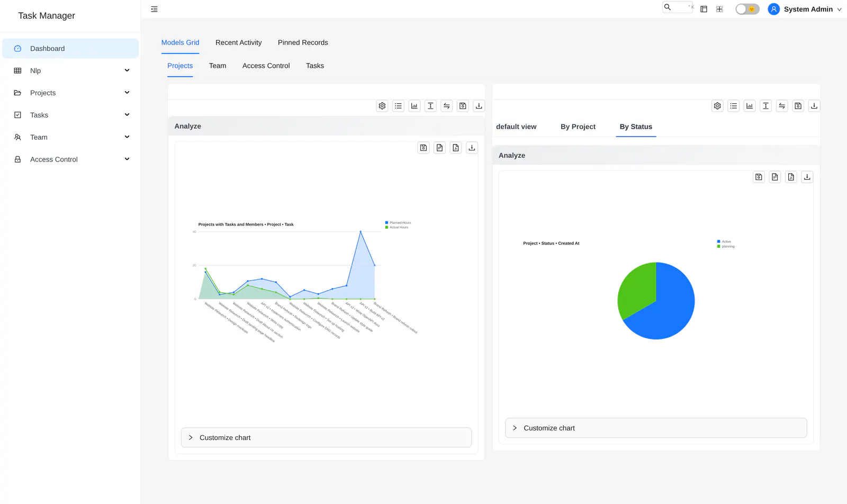This screenshot has height=504, width=847.
Task: Save the line chart using the disk icon above it
Action: click(424, 148)
